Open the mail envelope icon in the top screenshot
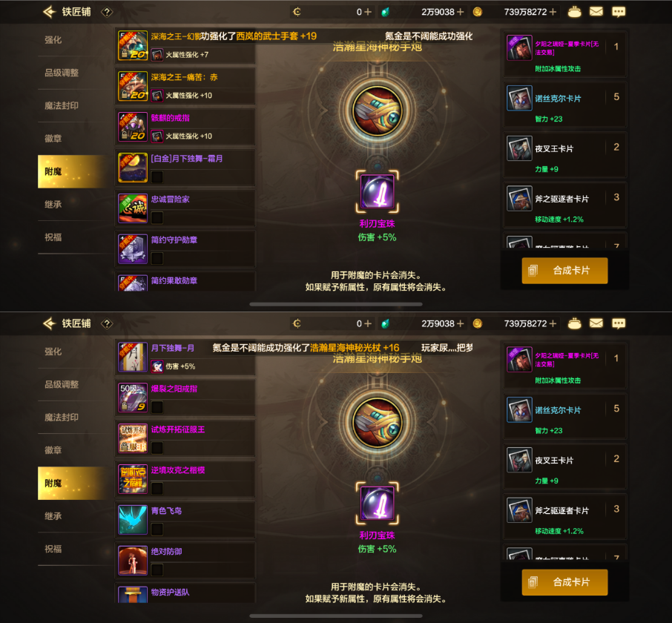672x623 pixels. click(596, 12)
